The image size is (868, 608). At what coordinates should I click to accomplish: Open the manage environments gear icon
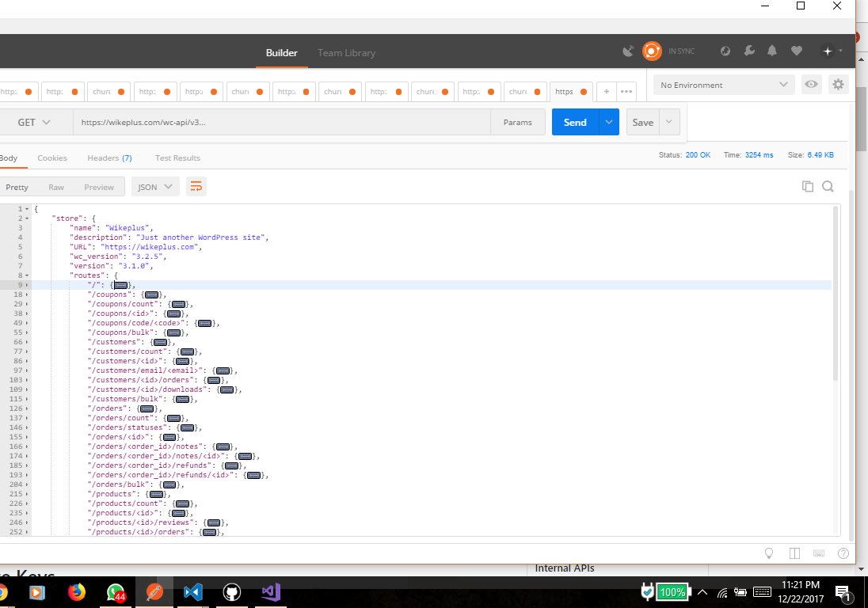click(838, 84)
